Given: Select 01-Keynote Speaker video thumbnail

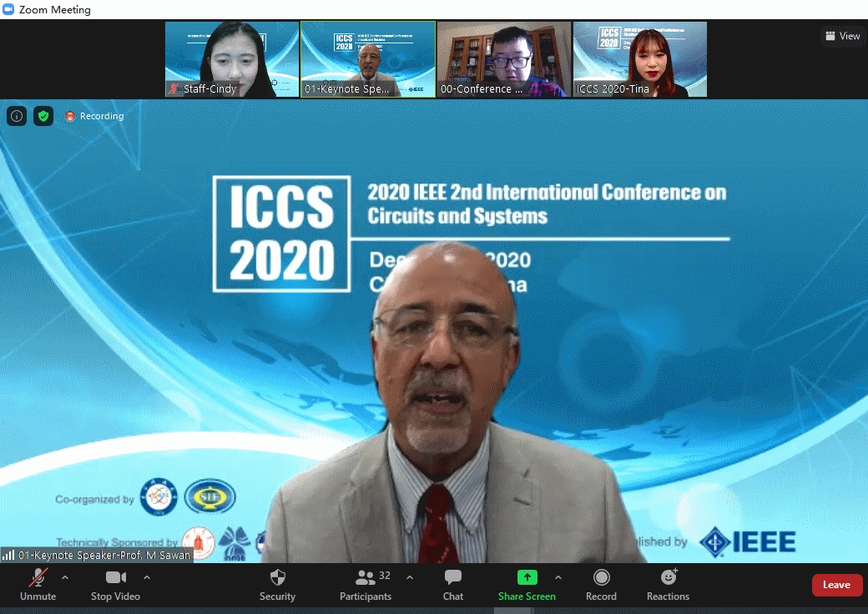Looking at the screenshot, I should click(x=368, y=59).
